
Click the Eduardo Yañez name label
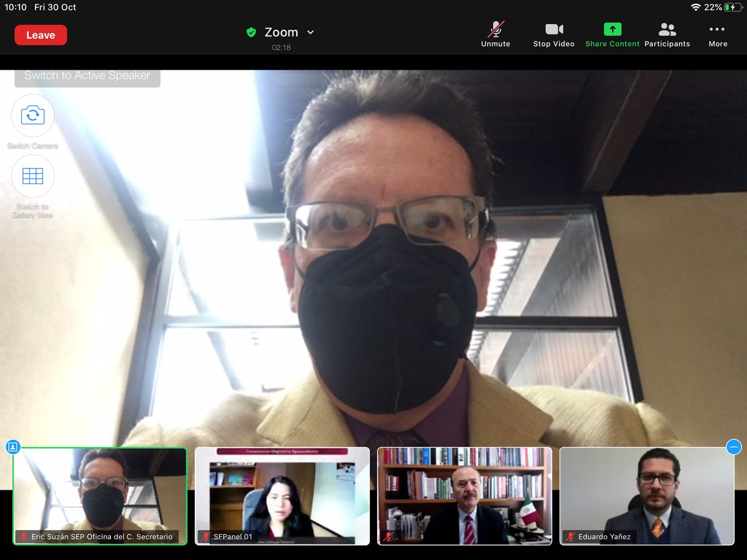[604, 536]
